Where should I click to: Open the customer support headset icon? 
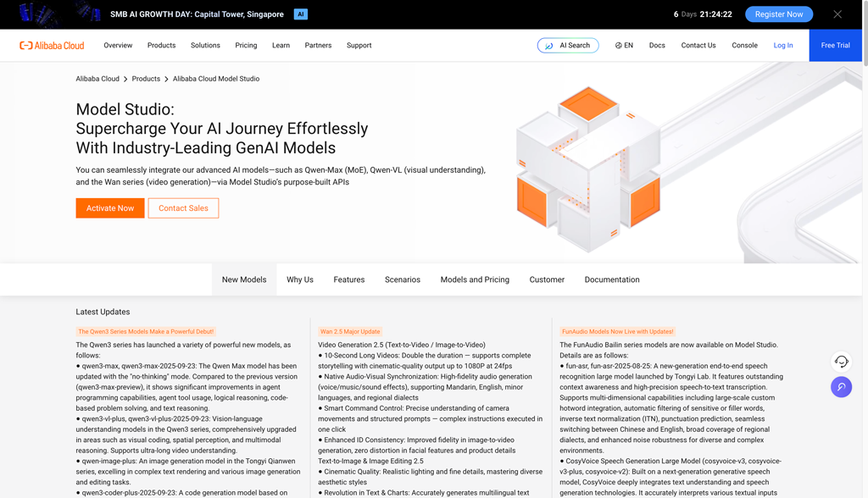coord(841,362)
